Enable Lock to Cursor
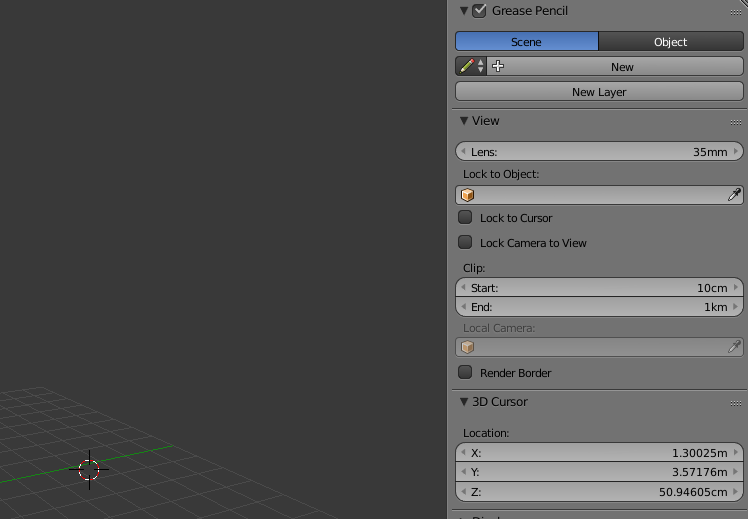 [465, 217]
